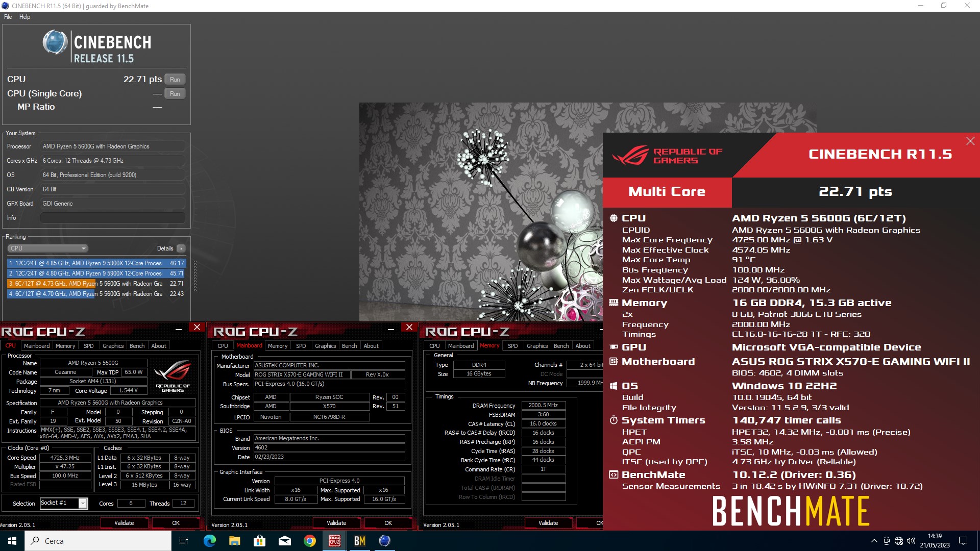Image resolution: width=980 pixels, height=551 pixels.
Task: Select Memory tab in first CPU-Z
Action: tap(65, 346)
